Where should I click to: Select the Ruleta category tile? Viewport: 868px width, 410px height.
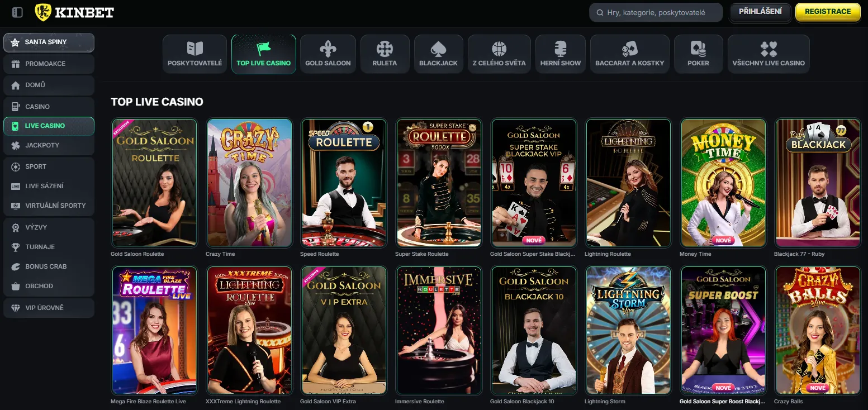385,54
